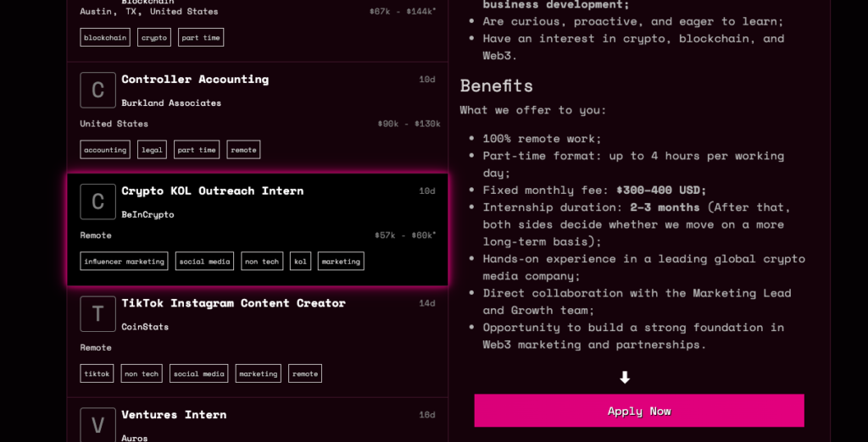Open the Crypto KOL Outreach Intern listing
Image resolution: width=868 pixels, height=442 pixels.
coord(212,191)
